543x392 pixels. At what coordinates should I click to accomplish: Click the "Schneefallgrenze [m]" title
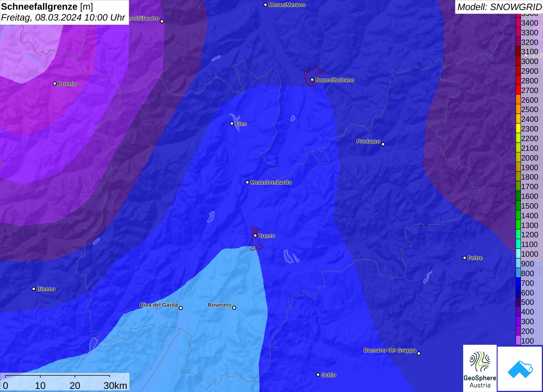tap(47, 7)
